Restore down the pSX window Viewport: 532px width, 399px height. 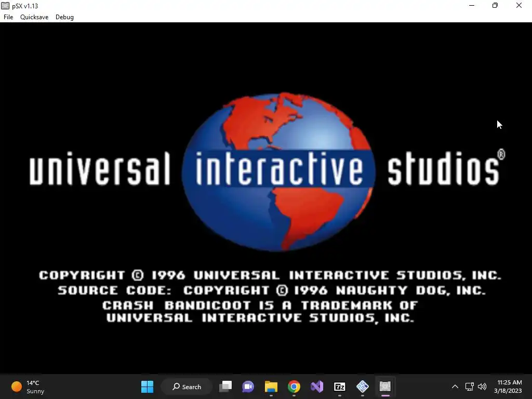point(495,5)
